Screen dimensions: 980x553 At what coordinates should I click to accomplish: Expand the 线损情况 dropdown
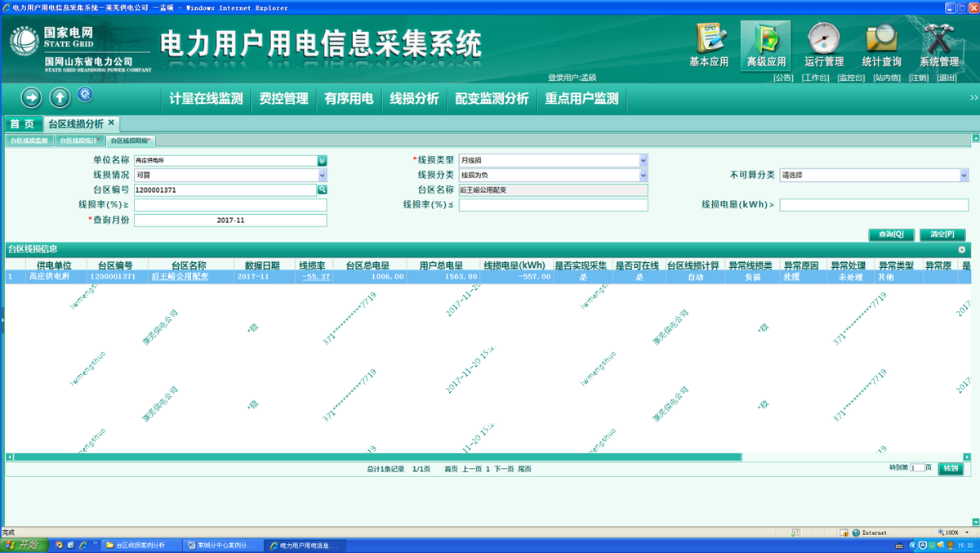323,176
